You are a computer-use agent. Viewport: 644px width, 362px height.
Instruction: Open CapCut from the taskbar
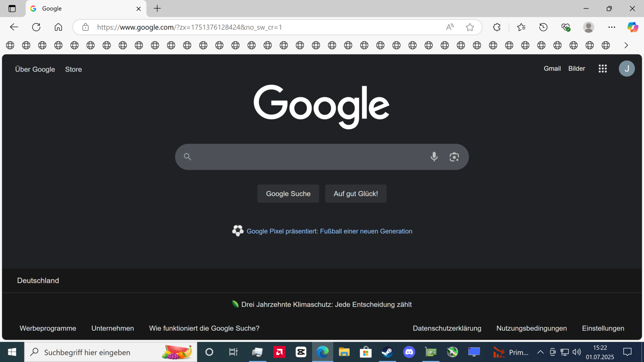coord(301,352)
